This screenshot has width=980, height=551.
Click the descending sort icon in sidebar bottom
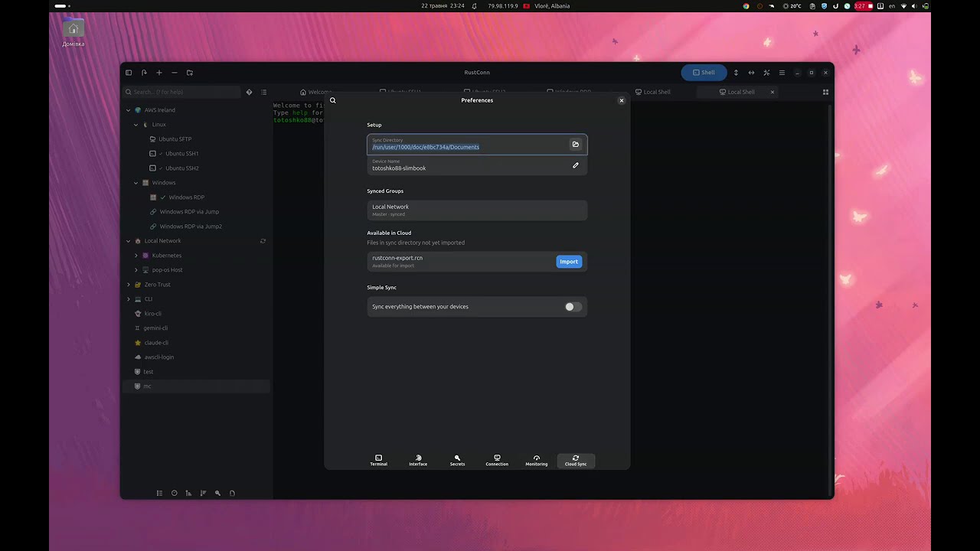click(203, 493)
